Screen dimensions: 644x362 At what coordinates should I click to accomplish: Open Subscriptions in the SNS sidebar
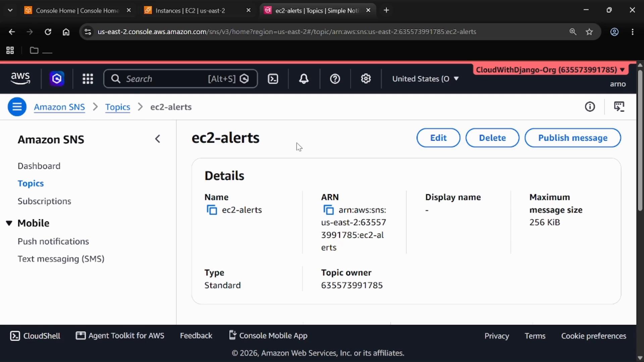click(x=44, y=201)
